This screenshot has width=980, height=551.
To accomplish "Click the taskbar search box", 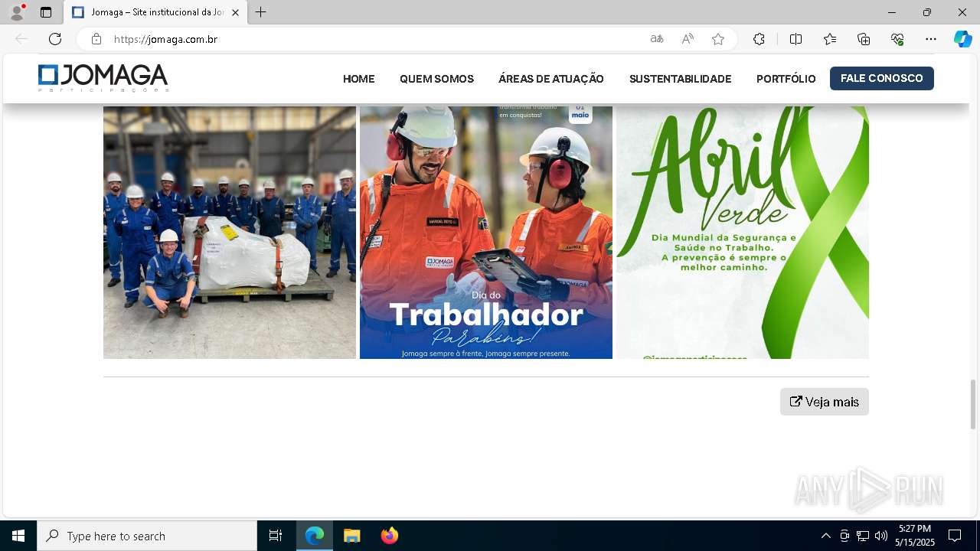I will 147,536.
